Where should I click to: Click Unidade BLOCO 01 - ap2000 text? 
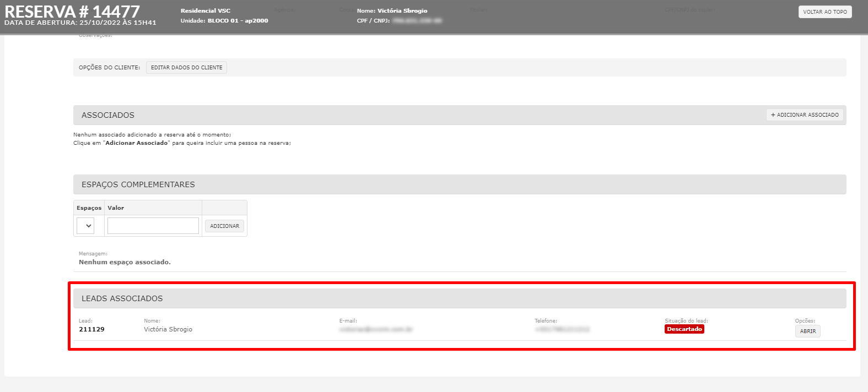coord(224,21)
